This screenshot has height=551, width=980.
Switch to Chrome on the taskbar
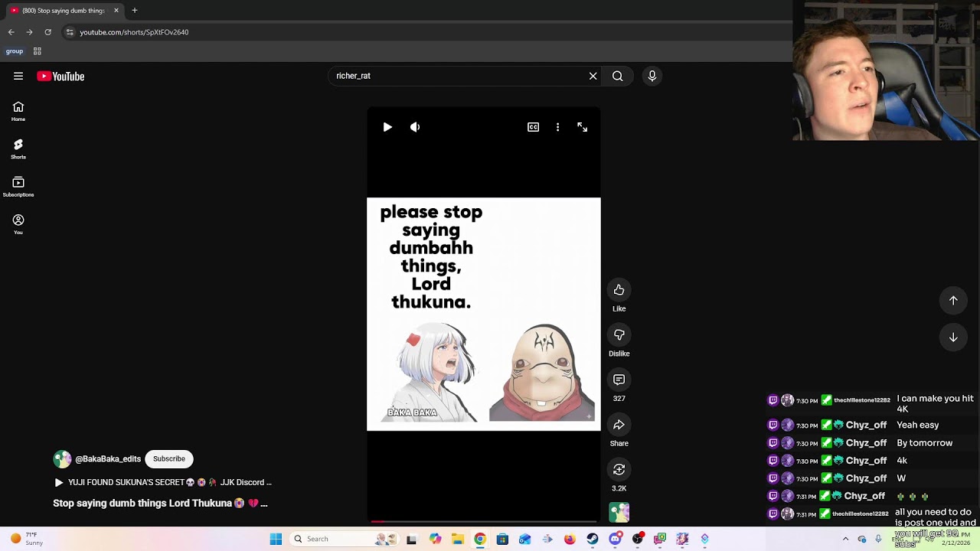(480, 539)
